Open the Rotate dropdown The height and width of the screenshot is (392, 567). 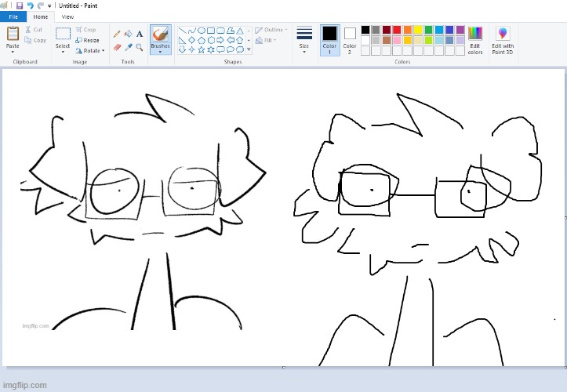pos(90,51)
